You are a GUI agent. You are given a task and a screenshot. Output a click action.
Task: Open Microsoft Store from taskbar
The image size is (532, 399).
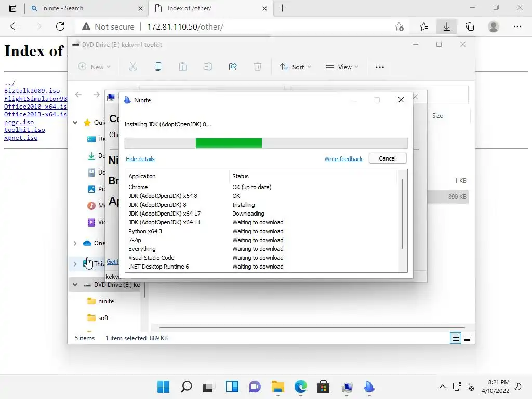pyautogui.click(x=323, y=387)
